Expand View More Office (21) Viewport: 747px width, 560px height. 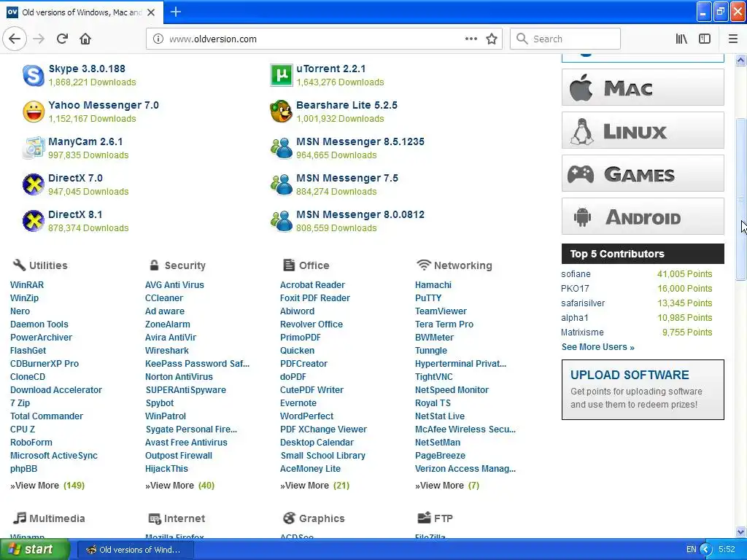[x=314, y=485]
